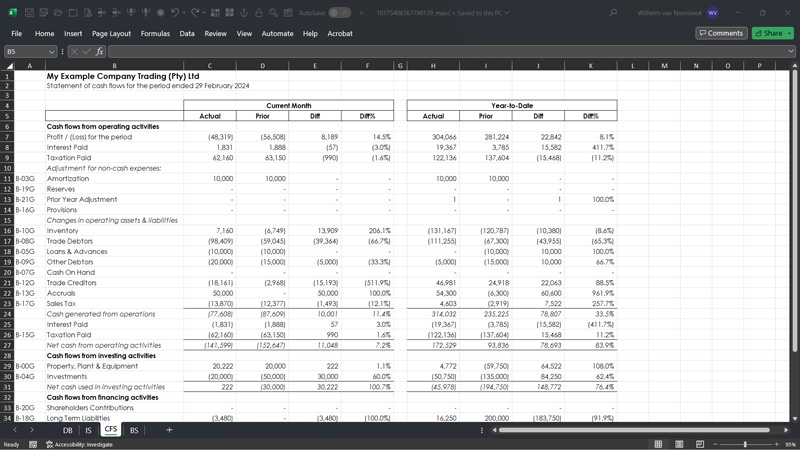Select column H header
The height and width of the screenshot is (450, 800).
(433, 66)
